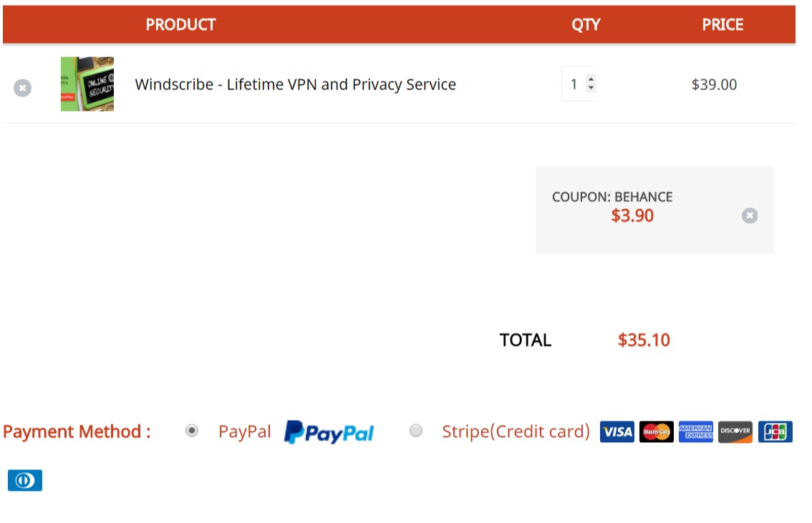Click the Windscribe product thumbnail
Screen dimensions: 812x523
coord(87,84)
